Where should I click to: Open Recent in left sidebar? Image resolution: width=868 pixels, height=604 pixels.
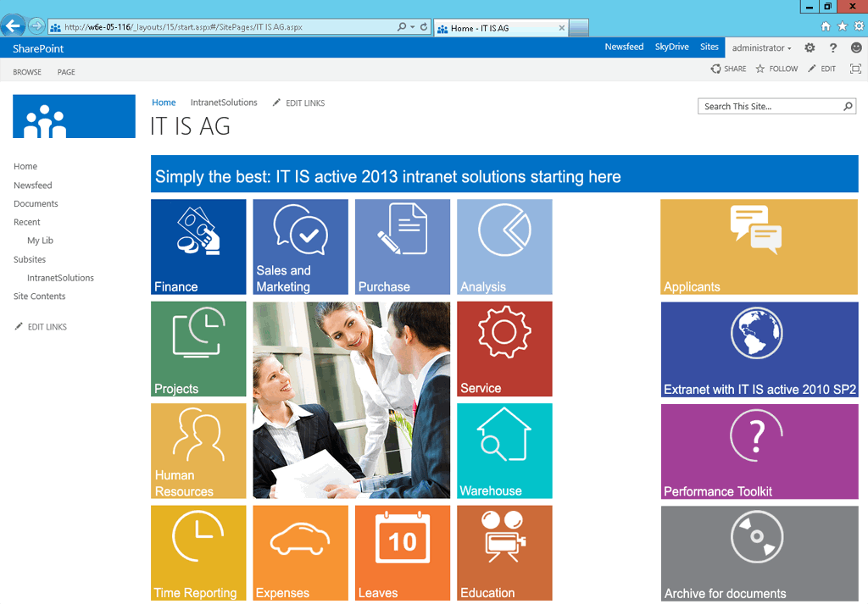tap(26, 222)
